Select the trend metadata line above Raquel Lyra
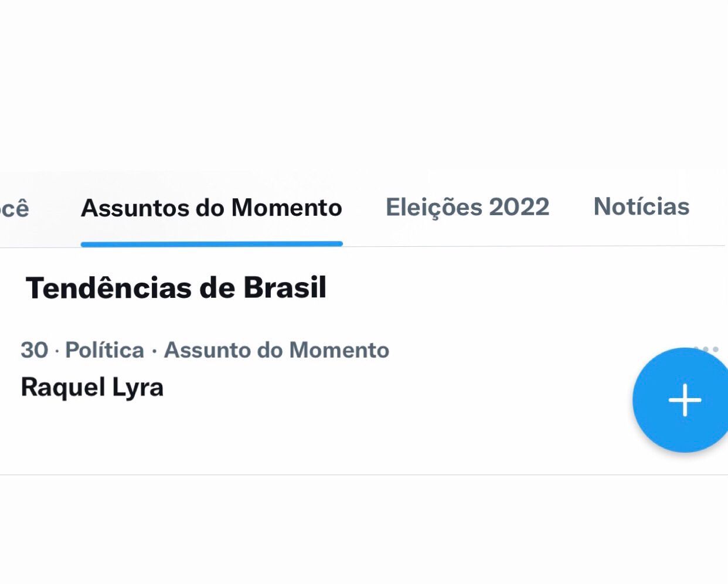Image resolution: width=728 pixels, height=584 pixels. tap(205, 350)
